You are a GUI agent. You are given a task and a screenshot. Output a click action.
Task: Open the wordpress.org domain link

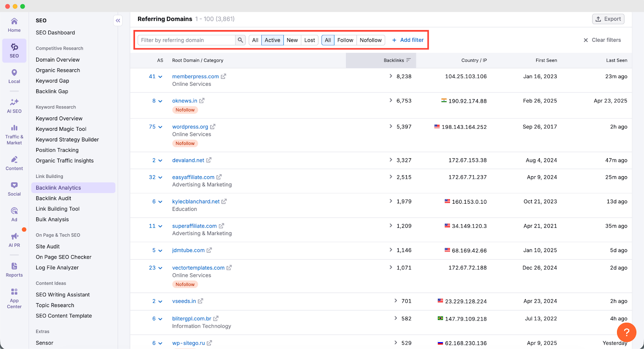[190, 127]
